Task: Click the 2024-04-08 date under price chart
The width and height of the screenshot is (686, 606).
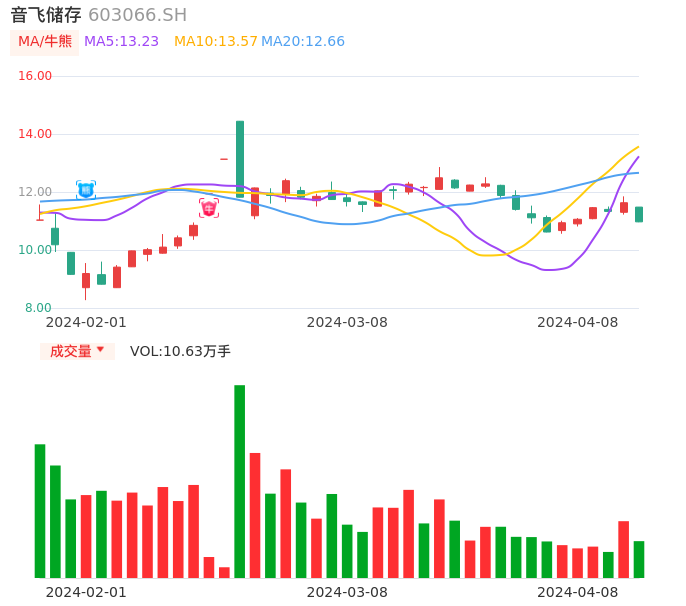Action: click(x=578, y=322)
